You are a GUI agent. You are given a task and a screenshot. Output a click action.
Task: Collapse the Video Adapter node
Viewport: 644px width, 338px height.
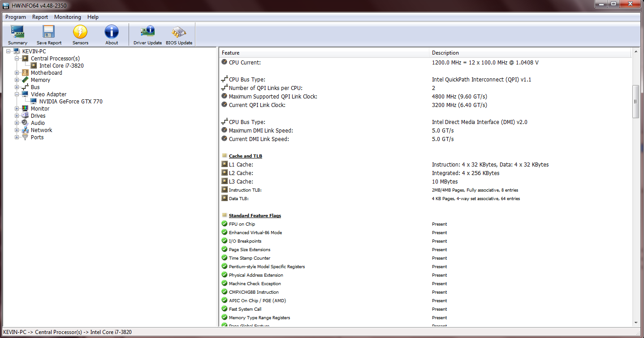(x=17, y=94)
